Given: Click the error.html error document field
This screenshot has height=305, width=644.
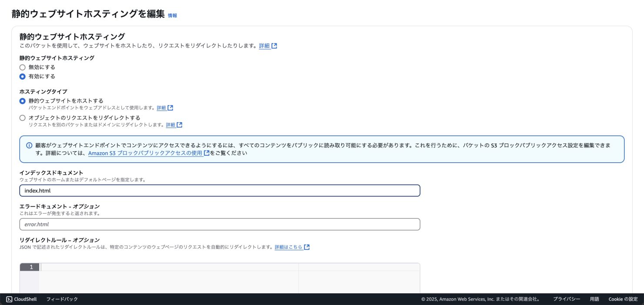Looking at the screenshot, I should click(220, 224).
